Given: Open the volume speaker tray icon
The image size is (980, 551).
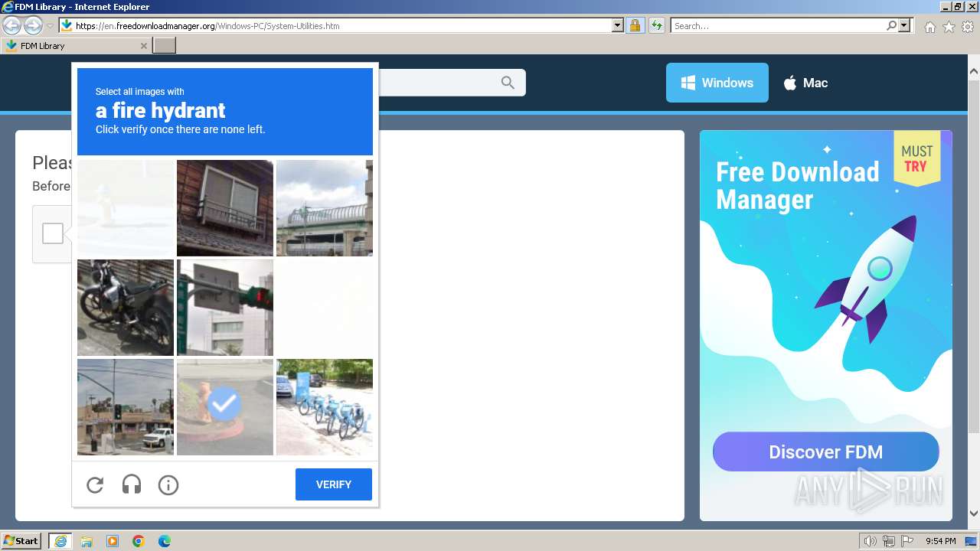Looking at the screenshot, I should coord(870,541).
